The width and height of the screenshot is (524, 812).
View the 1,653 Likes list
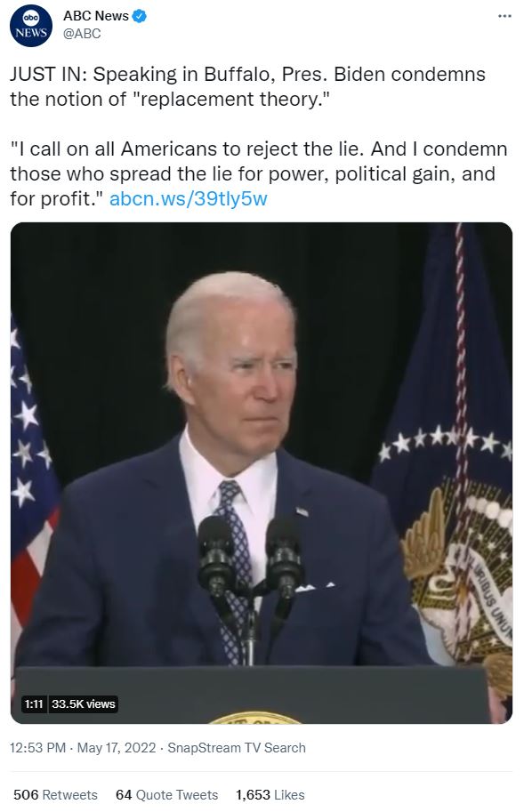[270, 795]
